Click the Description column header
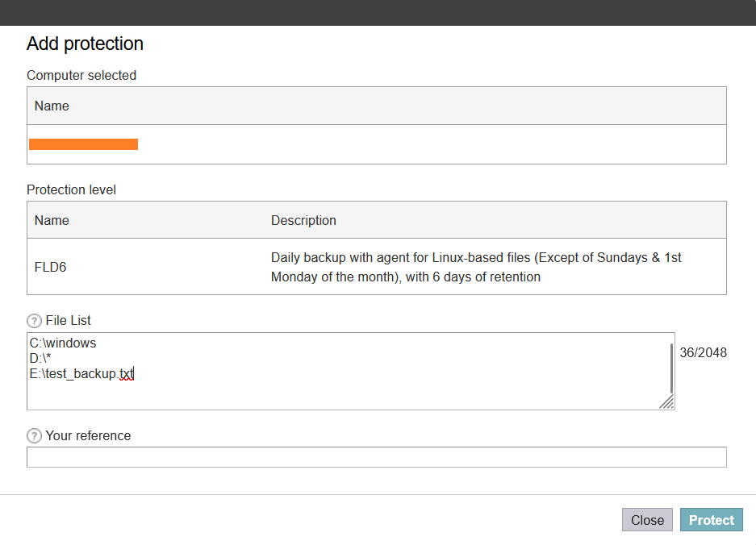The height and width of the screenshot is (545, 756). coord(303,221)
